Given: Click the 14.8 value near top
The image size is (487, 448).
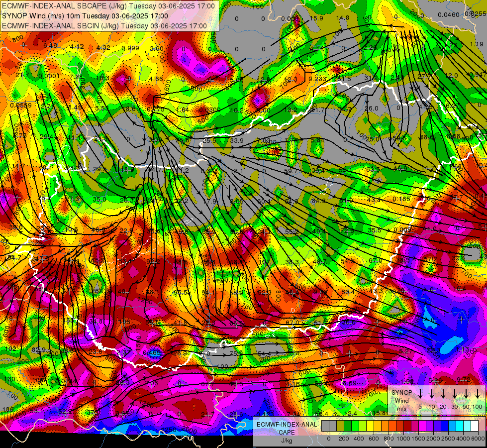Looking at the screenshot, I should pyautogui.click(x=343, y=18).
